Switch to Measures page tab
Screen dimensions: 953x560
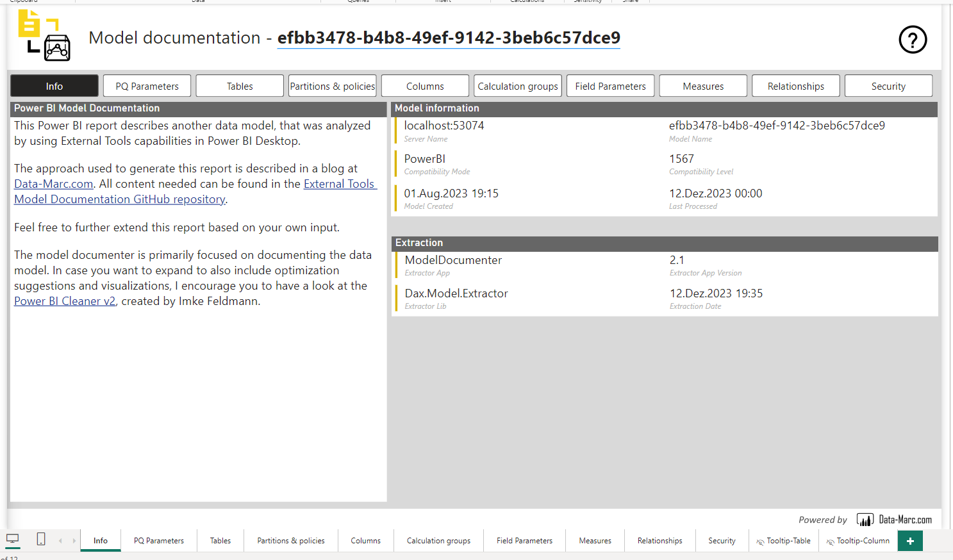click(595, 541)
